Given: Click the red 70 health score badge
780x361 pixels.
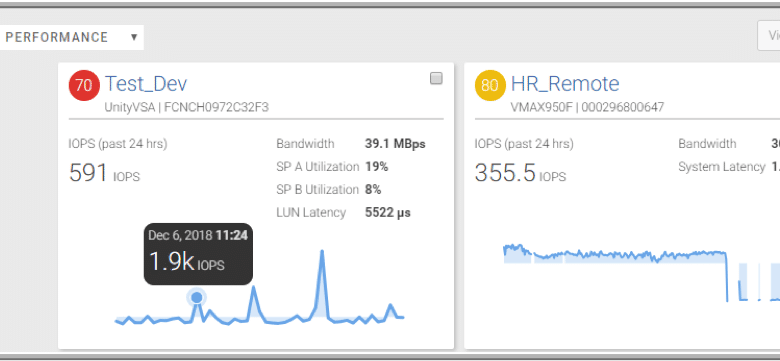Looking at the screenshot, I should point(84,85).
